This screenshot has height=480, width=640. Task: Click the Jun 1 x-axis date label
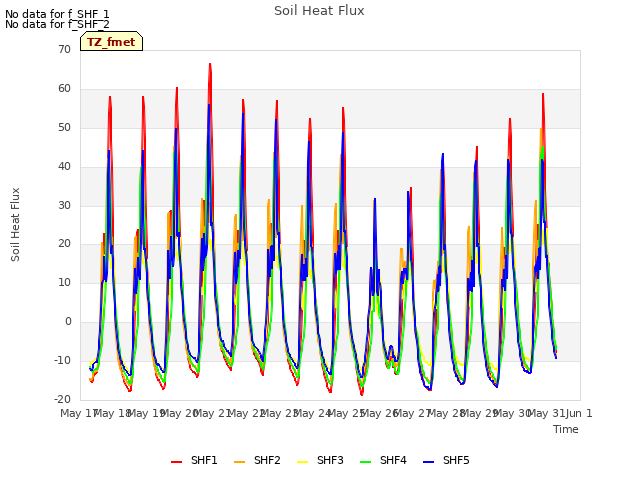[x=579, y=413]
